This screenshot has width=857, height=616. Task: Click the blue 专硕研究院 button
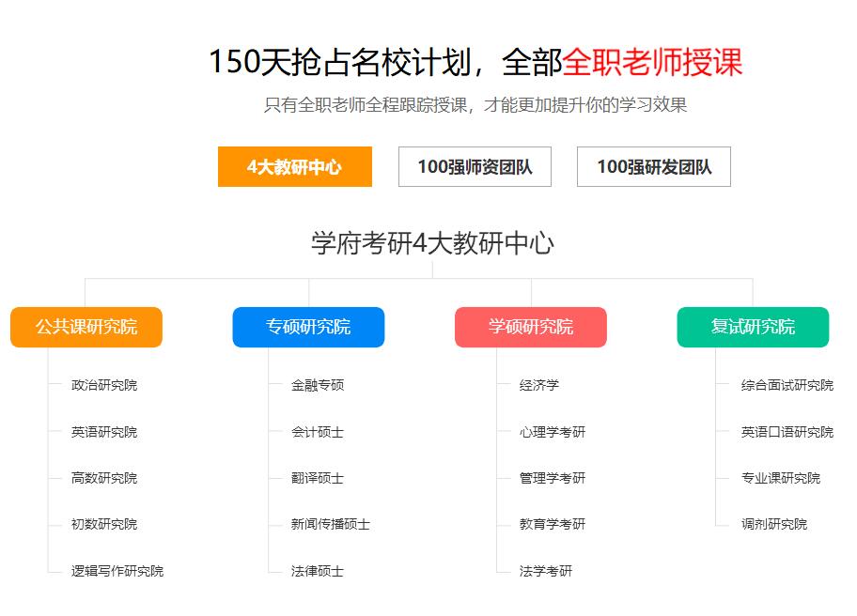point(308,327)
